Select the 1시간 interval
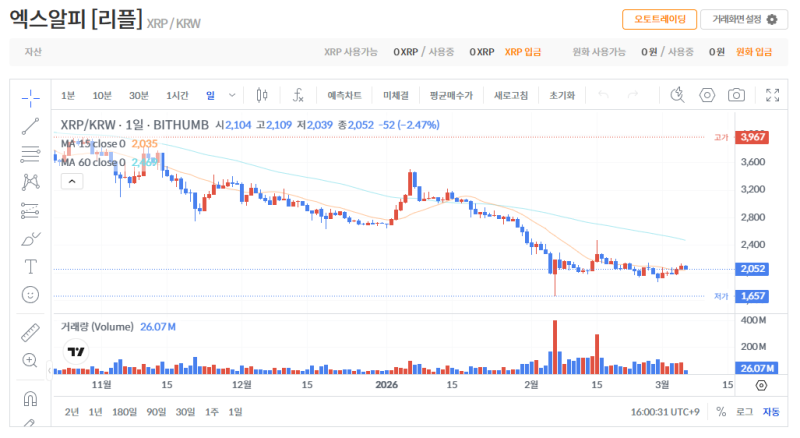 (177, 95)
